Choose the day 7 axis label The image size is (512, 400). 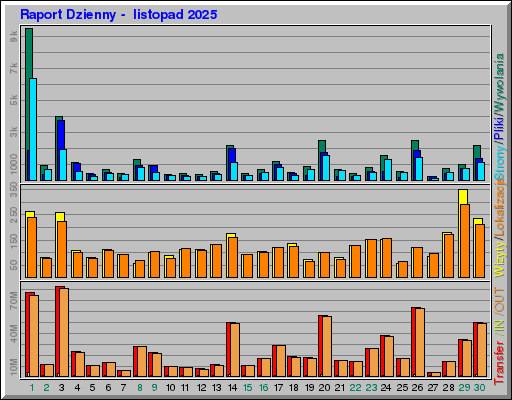point(124,388)
